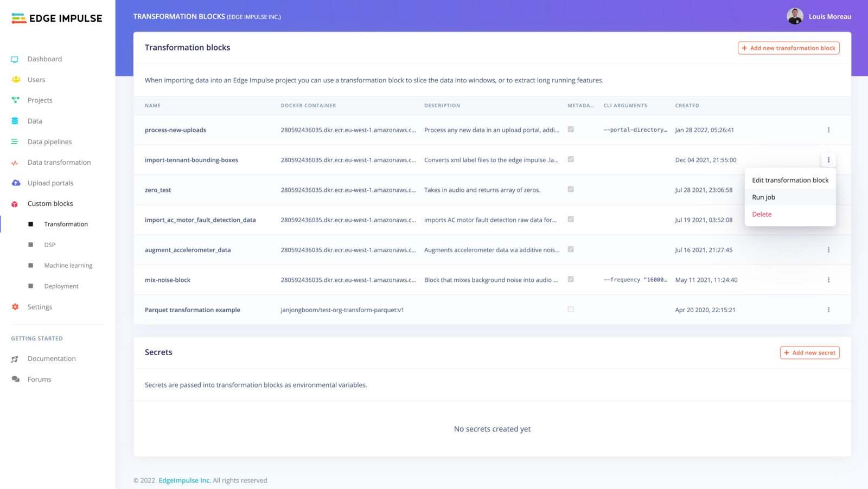Viewport: 868px width, 489px height.
Task: Click the Upload portals cloud icon
Action: (16, 183)
